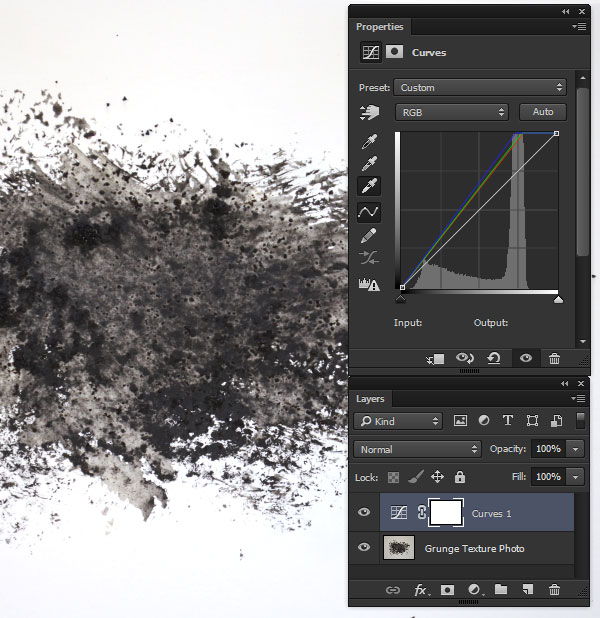Open the Normal blend mode dropdown
This screenshot has height=618, width=600.
point(418,450)
